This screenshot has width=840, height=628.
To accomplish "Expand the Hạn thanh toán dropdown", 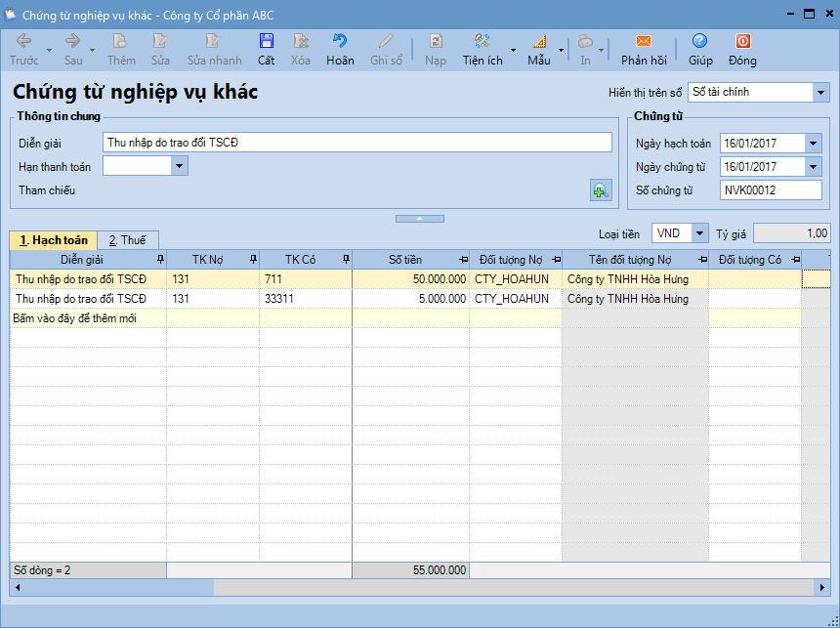I will point(179,166).
